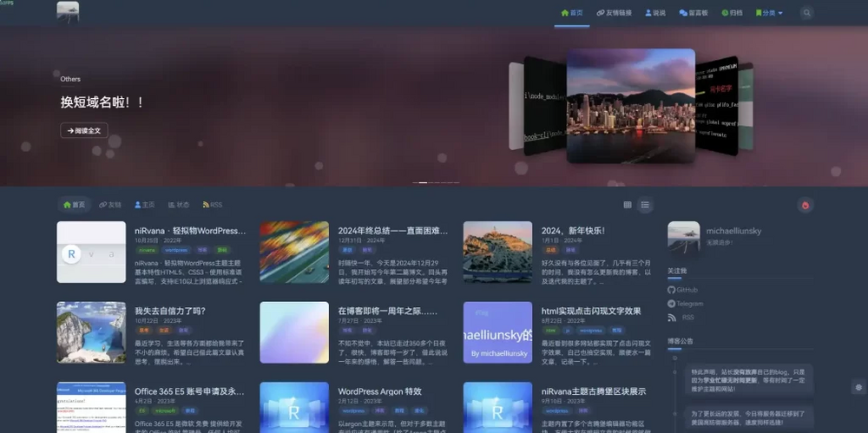The image size is (868, 433).
Task: Click the active carousel indicator dash
Action: tap(423, 182)
